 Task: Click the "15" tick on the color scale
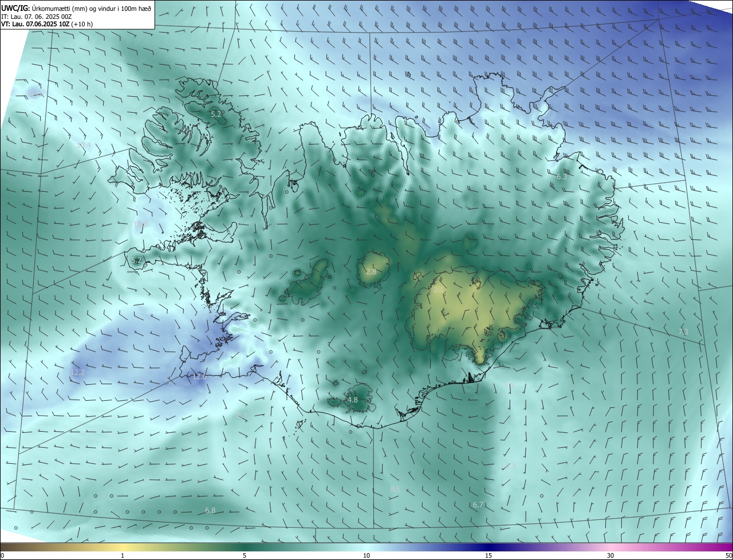pyautogui.click(x=488, y=555)
